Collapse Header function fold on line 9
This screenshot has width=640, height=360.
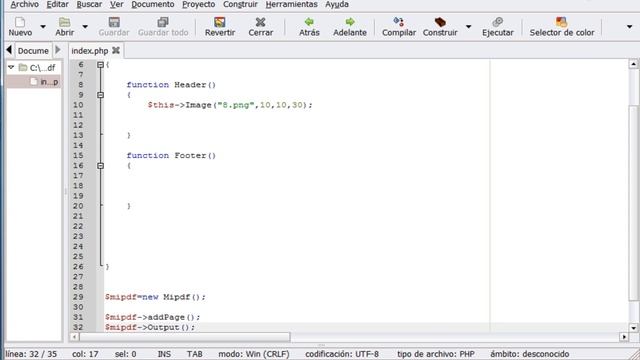(100, 95)
